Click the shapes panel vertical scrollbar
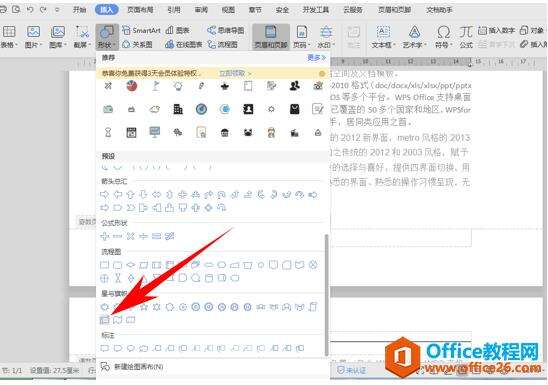Viewport: 548px width, 385px height. (x=327, y=295)
